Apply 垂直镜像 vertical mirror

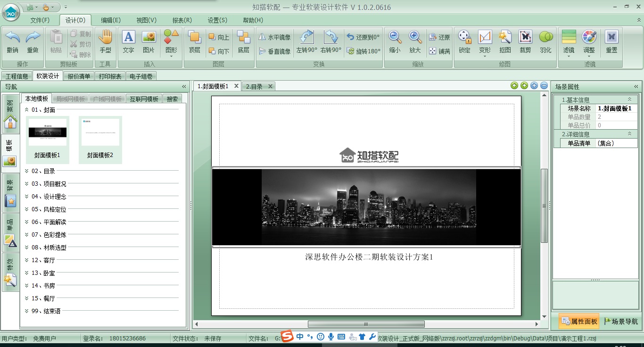[x=275, y=51]
